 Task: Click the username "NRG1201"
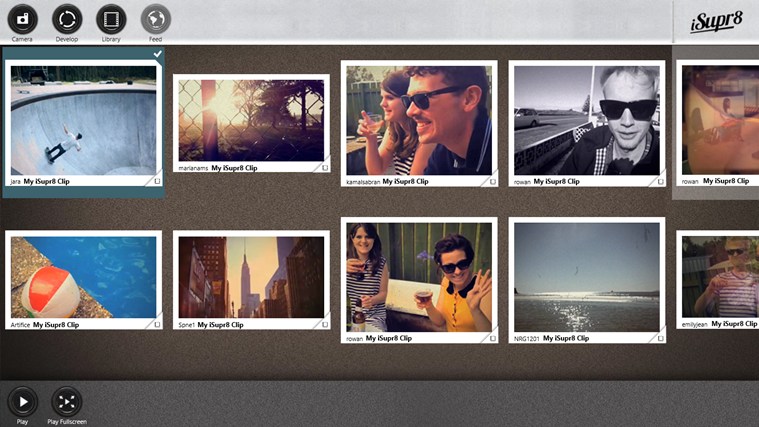click(527, 338)
